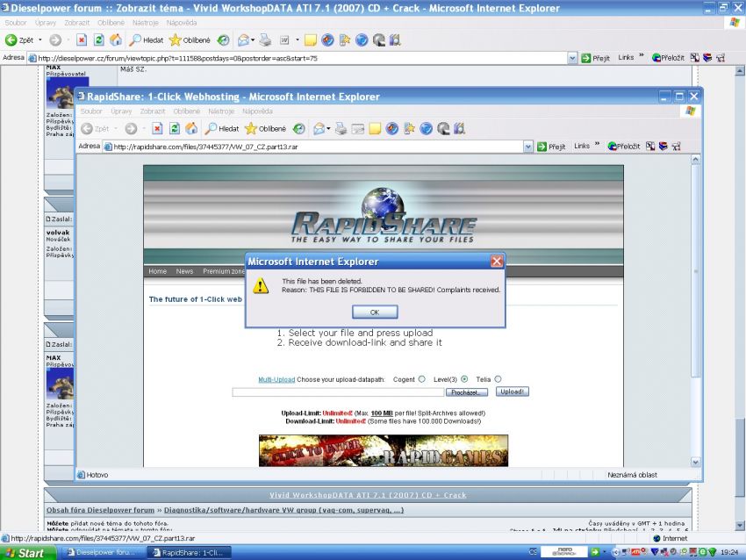Go Home in RapidShare window toolbar
746x560 pixels.
pyautogui.click(x=191, y=128)
